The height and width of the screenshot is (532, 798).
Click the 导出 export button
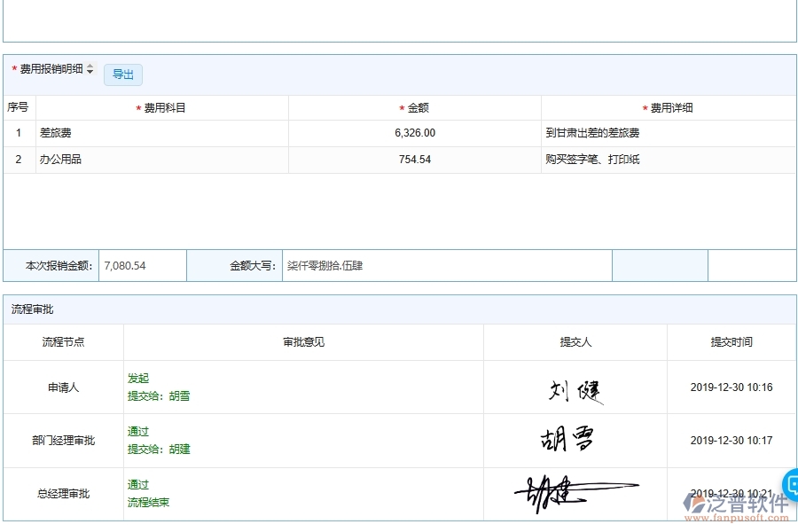click(x=122, y=74)
